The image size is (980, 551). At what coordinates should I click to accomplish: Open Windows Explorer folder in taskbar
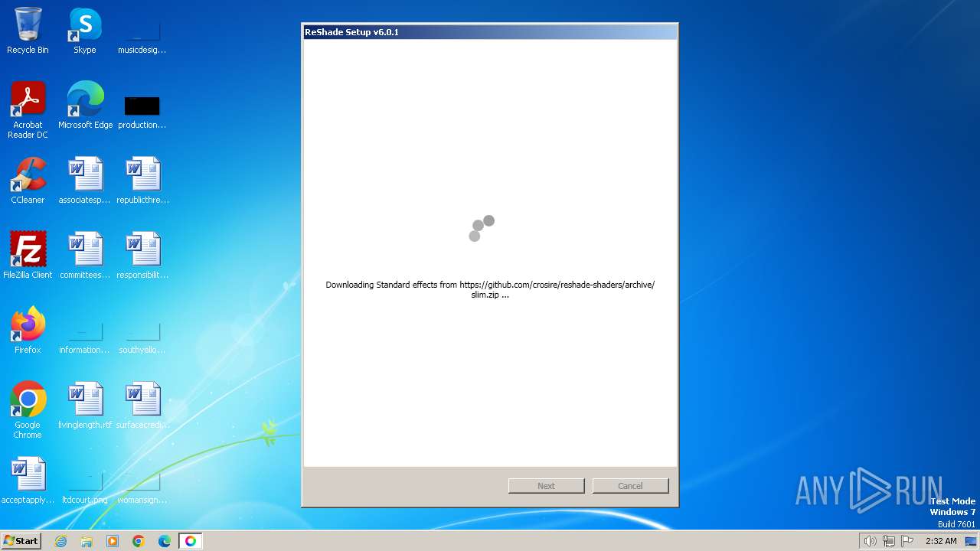pos(87,541)
